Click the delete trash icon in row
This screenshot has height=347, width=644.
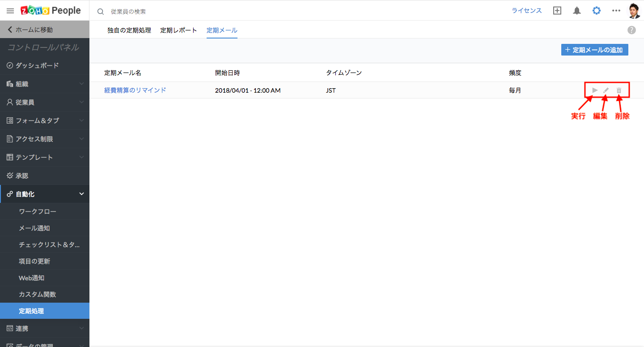(619, 90)
